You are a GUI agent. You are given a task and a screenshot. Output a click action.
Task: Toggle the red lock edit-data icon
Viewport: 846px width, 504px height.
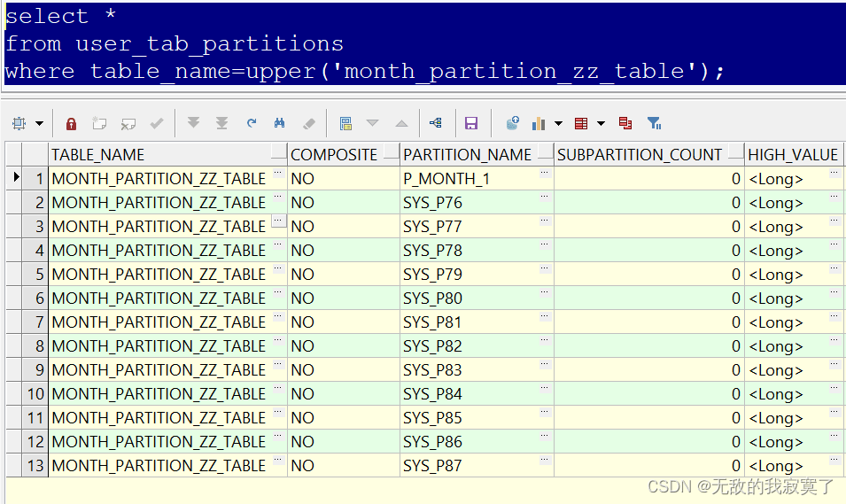point(71,124)
